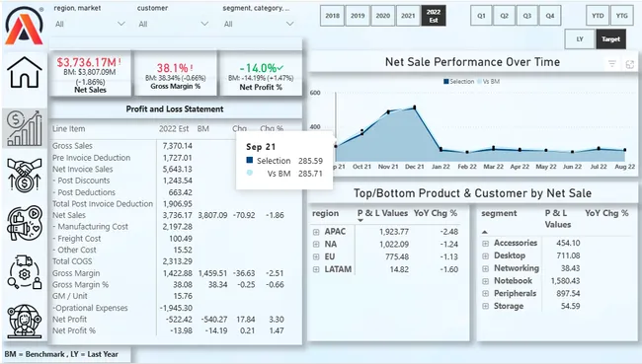The image size is (642, 364).
Task: Click the Gross Margin % KPI card
Action: pos(175,74)
